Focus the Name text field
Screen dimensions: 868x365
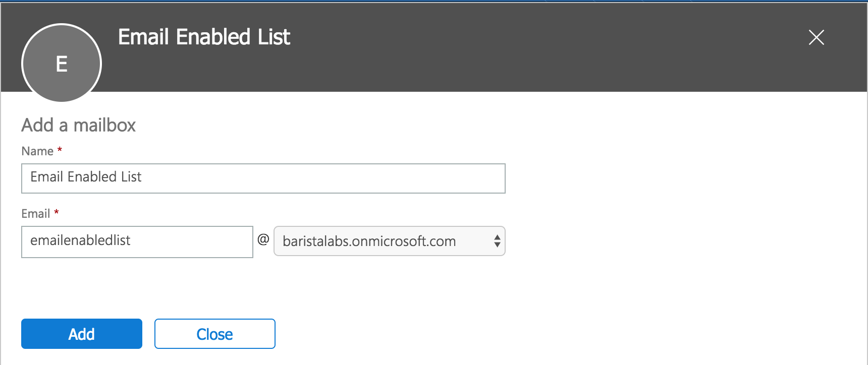coord(263,178)
